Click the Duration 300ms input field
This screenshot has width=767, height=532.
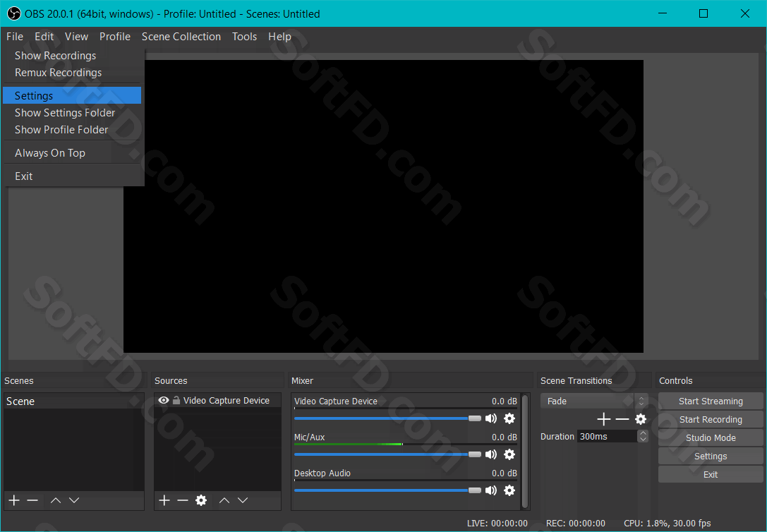pos(608,436)
